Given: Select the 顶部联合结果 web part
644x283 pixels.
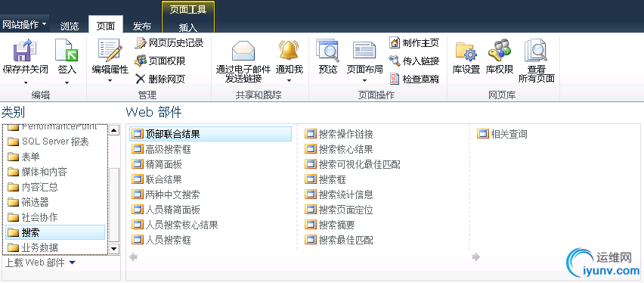Looking at the screenshot, I should click(210, 134).
